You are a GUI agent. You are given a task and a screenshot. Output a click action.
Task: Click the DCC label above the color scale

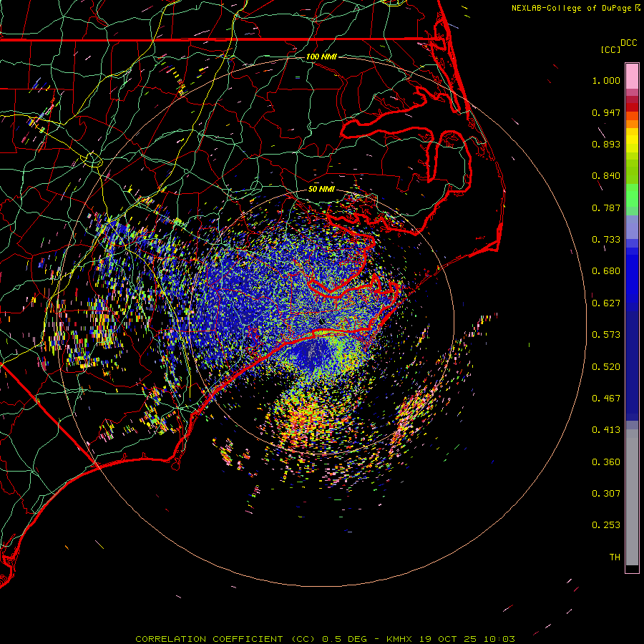(x=628, y=43)
